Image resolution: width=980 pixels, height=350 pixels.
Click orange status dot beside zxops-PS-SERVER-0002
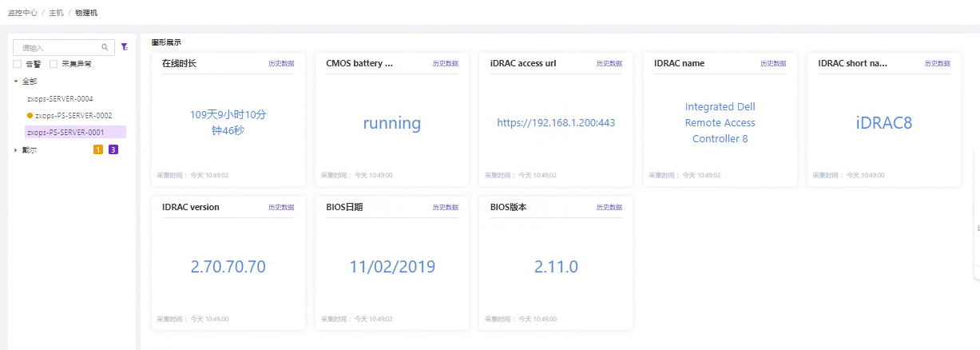[x=30, y=116]
